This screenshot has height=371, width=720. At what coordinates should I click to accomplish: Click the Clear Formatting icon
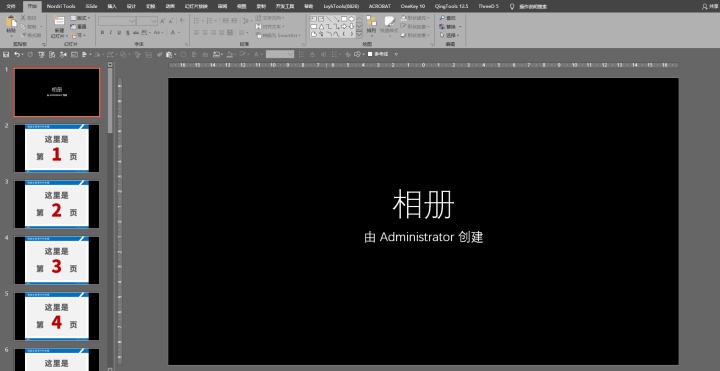[x=181, y=20]
